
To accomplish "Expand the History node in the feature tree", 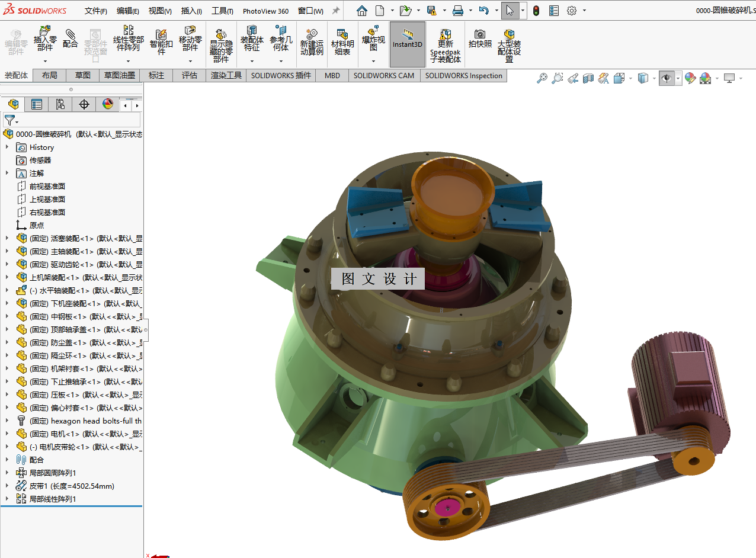I will pyautogui.click(x=7, y=147).
